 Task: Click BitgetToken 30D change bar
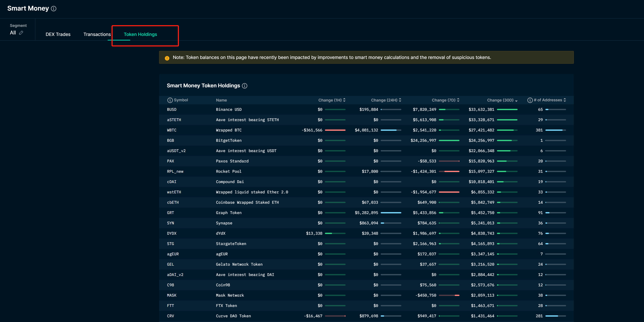click(x=507, y=140)
